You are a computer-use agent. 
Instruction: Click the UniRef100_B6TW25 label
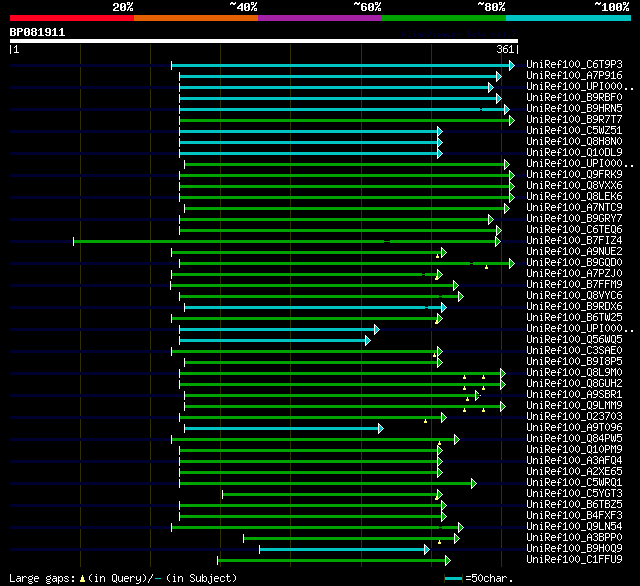[x=574, y=318]
